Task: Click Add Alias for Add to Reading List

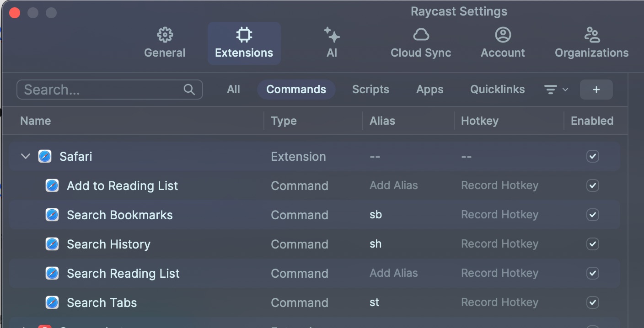Action: click(393, 185)
